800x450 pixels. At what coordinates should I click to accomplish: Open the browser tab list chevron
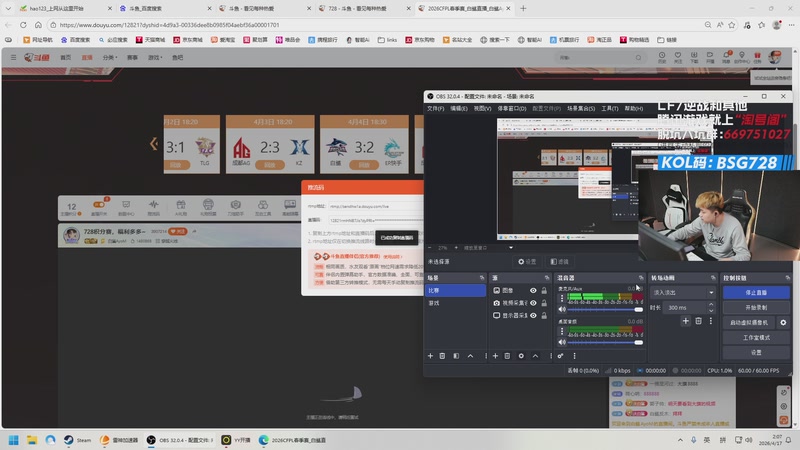(x=8, y=9)
